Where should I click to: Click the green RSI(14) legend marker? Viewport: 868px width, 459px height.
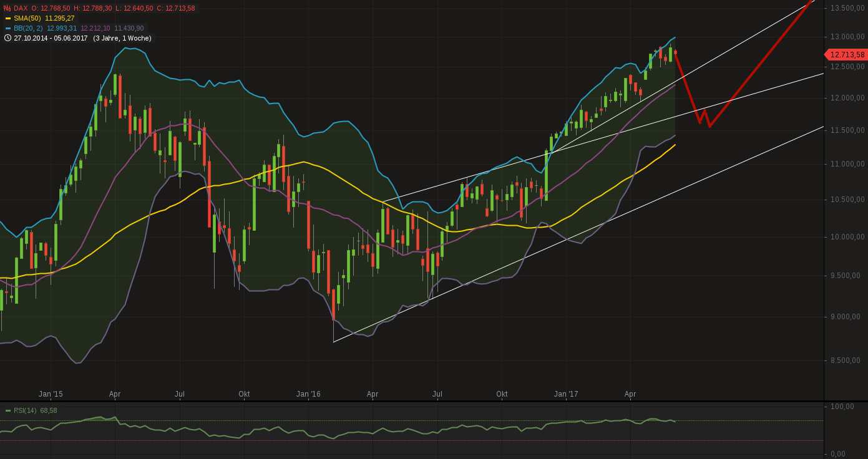(8, 410)
